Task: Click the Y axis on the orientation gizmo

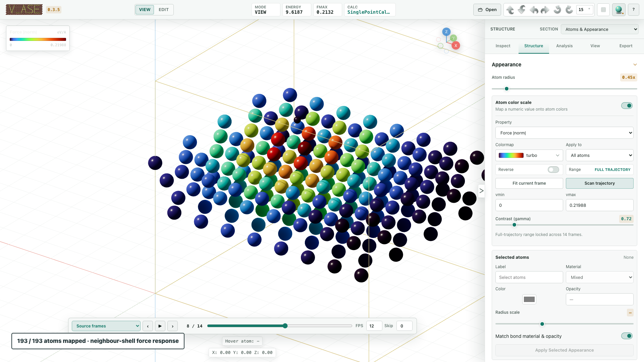Action: 453,38
